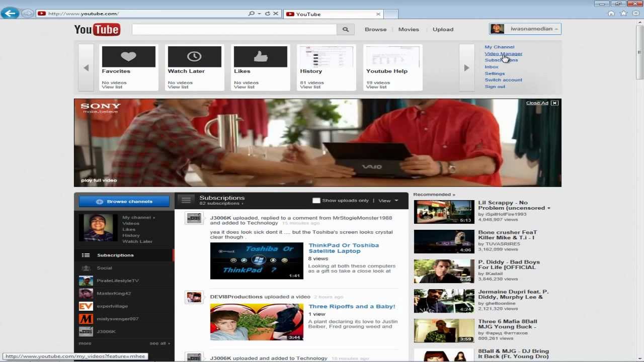
Task: Open the Recommended » section link
Action: [434, 195]
